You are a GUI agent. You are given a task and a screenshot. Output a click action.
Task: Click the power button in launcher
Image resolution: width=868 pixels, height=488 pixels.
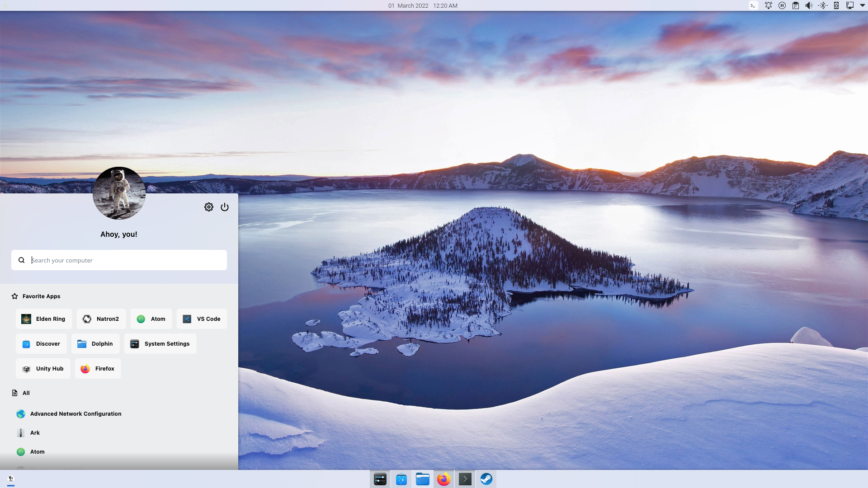pyautogui.click(x=225, y=207)
